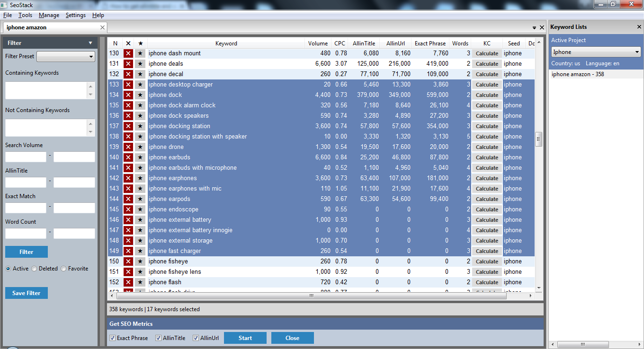Toggle the Exact Phrase checkbox

click(x=112, y=338)
